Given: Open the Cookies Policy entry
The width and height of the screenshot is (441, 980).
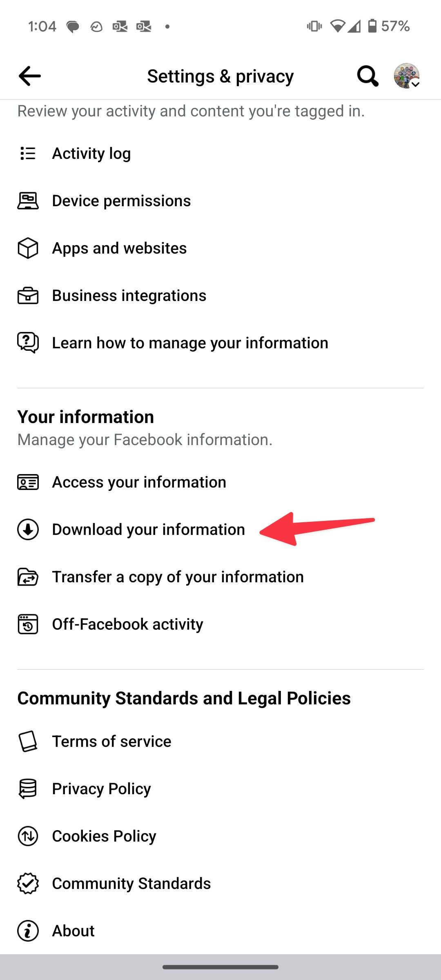Looking at the screenshot, I should 103,836.
